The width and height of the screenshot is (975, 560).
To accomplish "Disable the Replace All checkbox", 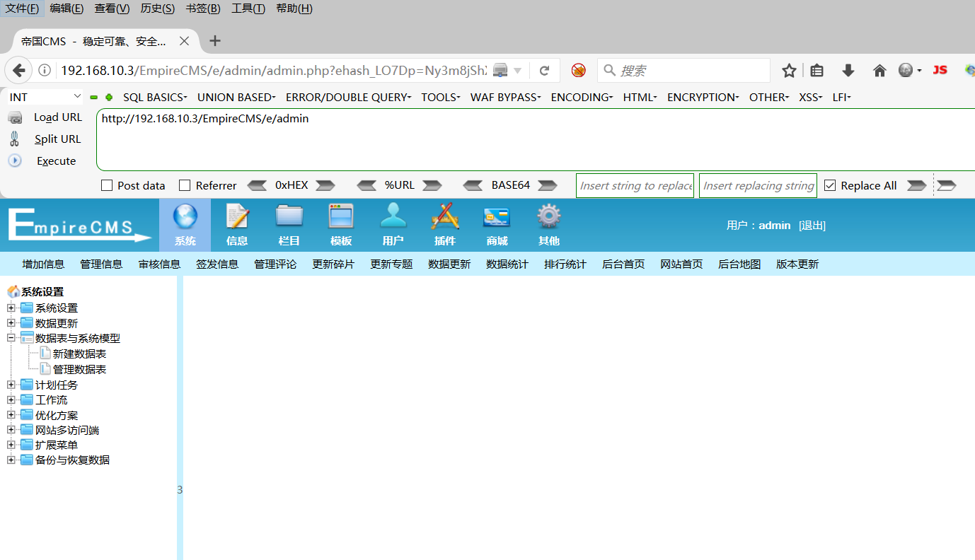I will (x=829, y=185).
